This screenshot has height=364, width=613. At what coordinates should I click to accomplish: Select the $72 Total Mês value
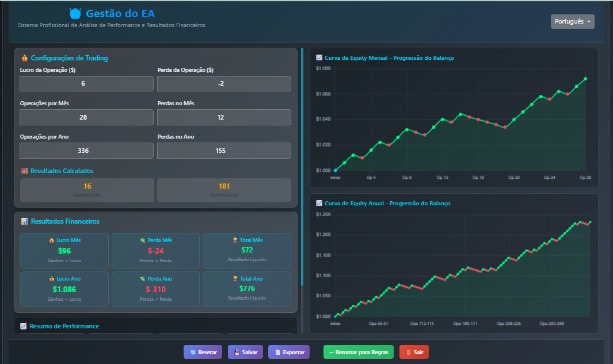(247, 250)
